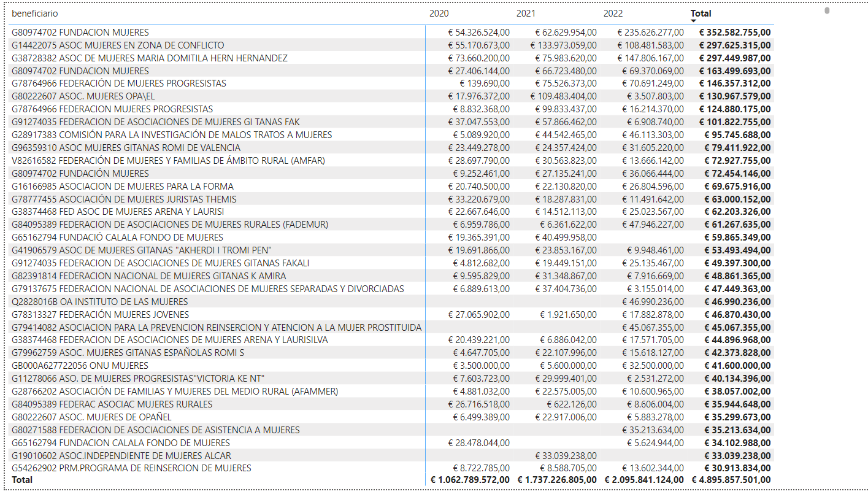Click the € 352.582.755,00 total cell

(734, 32)
